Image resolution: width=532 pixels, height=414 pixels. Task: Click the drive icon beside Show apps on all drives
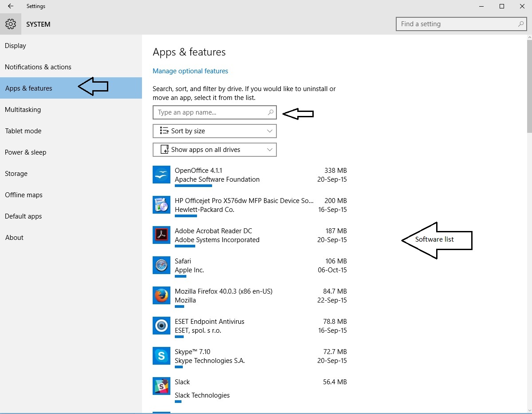pos(165,149)
